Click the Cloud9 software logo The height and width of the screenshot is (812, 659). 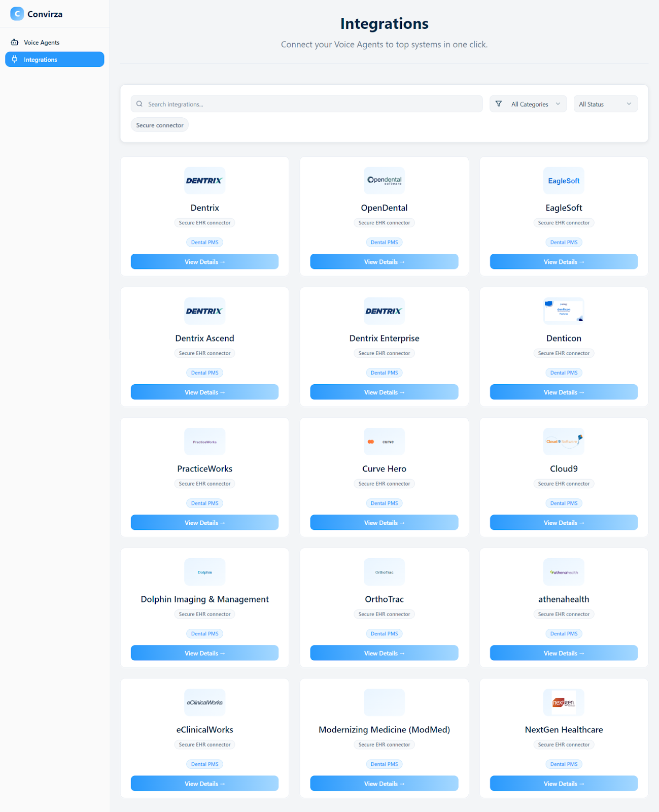point(564,442)
